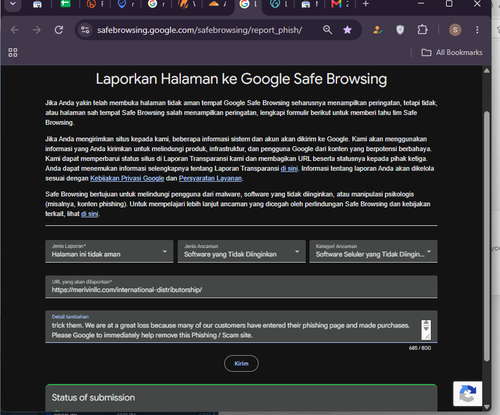500x415 pixels.
Task: Click the scroll up arrow of the page
Action: 487,70
